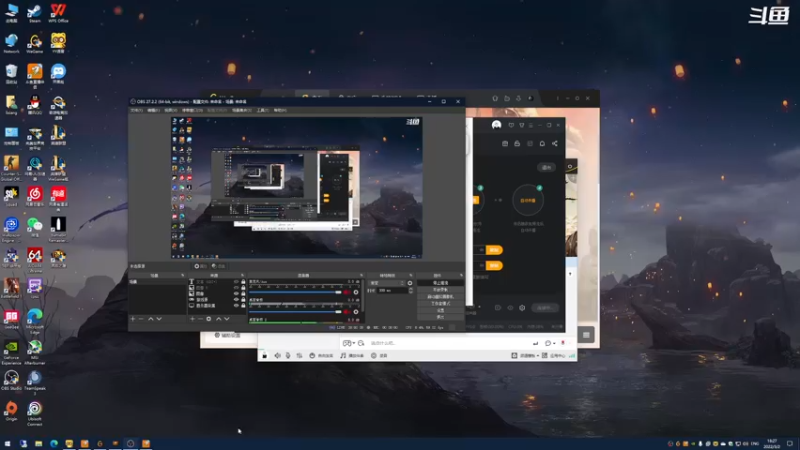This screenshot has width=800, height=450.
Task: Click Studio Mode button in OBS controls
Action: [x=440, y=304]
